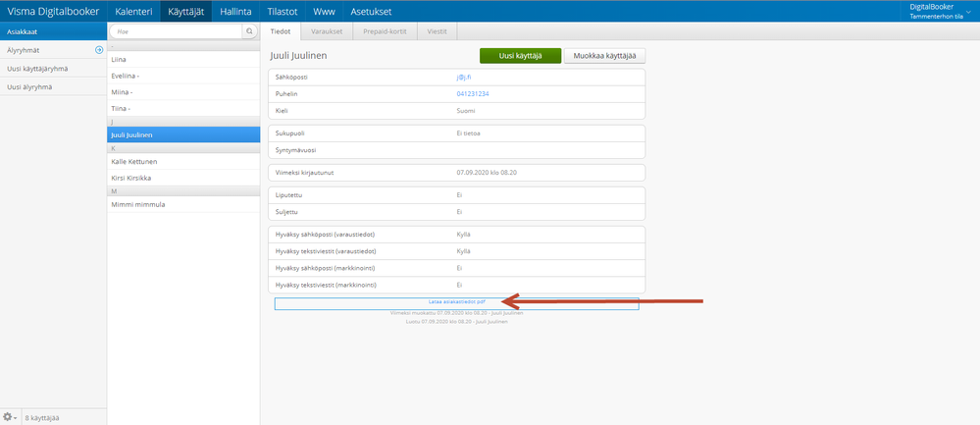Click the Muokkaa käyttäjää button
The height and width of the screenshot is (425, 980).
coord(604,56)
